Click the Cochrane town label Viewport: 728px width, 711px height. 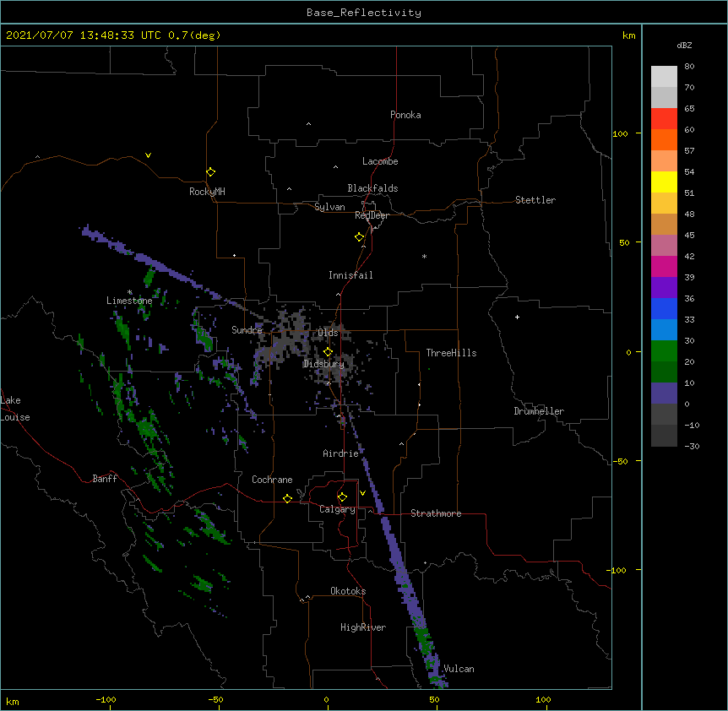pyautogui.click(x=272, y=480)
